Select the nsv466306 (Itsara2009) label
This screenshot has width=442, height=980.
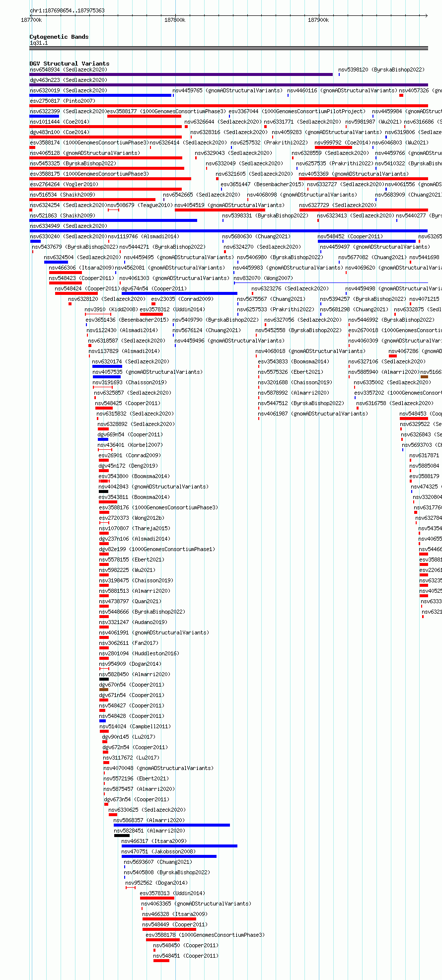pyautogui.click(x=81, y=268)
